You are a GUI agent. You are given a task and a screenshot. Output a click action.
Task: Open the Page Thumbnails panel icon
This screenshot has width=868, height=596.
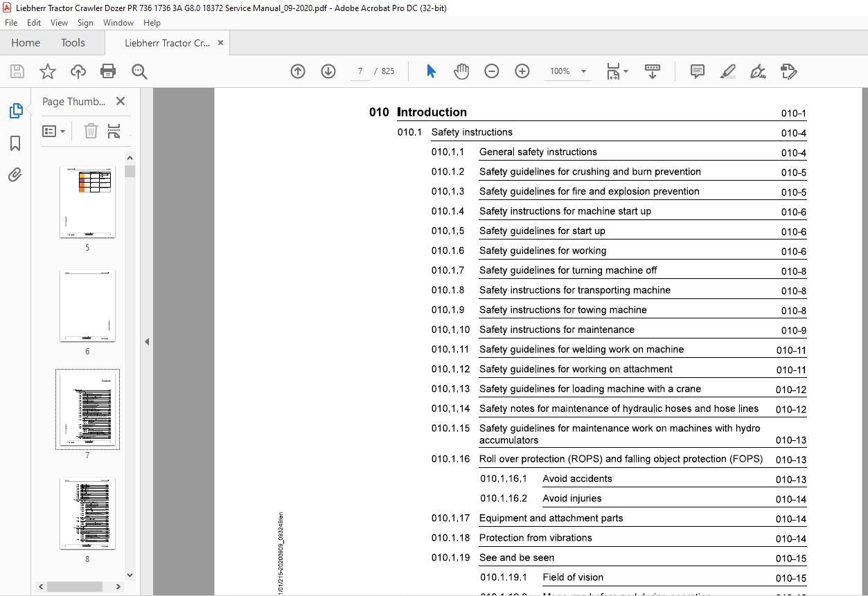pyautogui.click(x=15, y=111)
